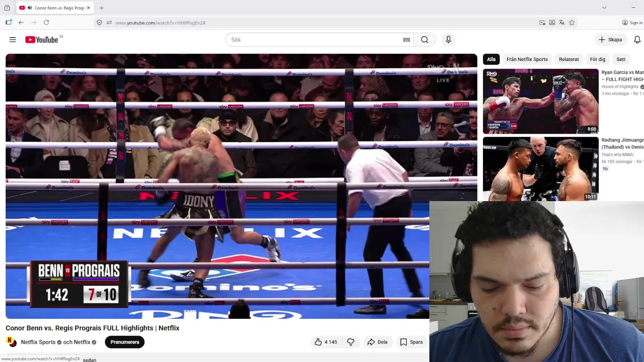Select the Sett filter chip

(x=621, y=59)
